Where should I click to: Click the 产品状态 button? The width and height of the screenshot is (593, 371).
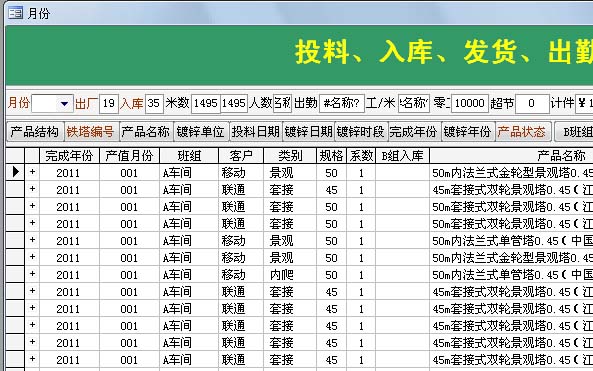[523, 132]
